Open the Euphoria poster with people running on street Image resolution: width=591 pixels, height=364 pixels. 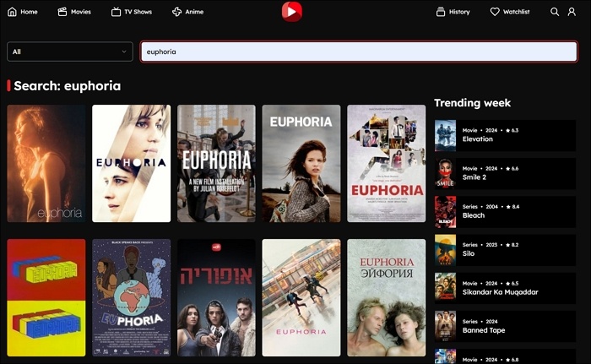301,297
